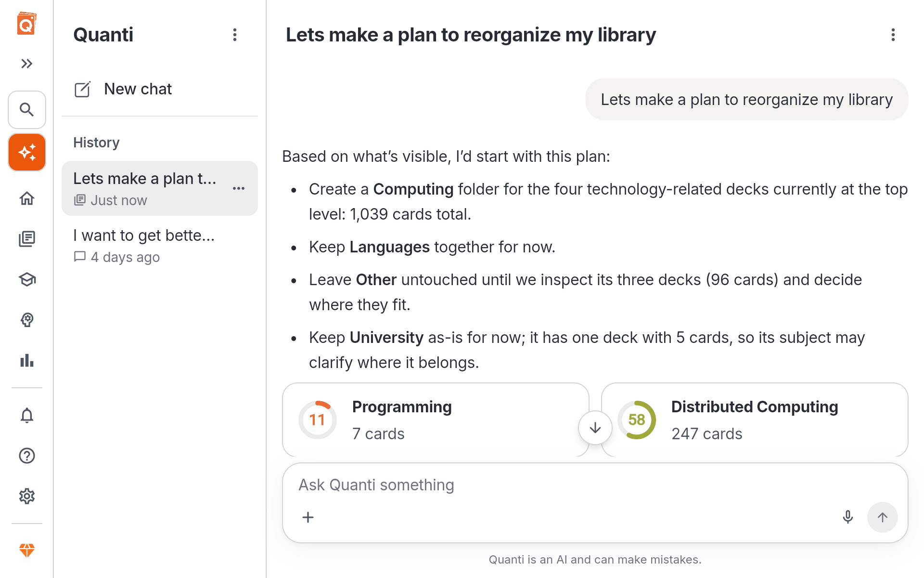
Task: Open the settings gear icon
Action: (27, 496)
